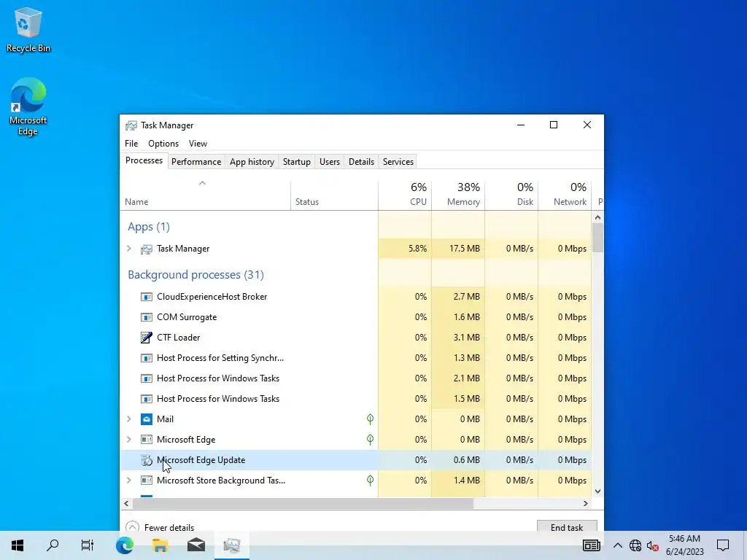Expand the Task Manager app row
Screen dimensions: 747x560
(128, 249)
